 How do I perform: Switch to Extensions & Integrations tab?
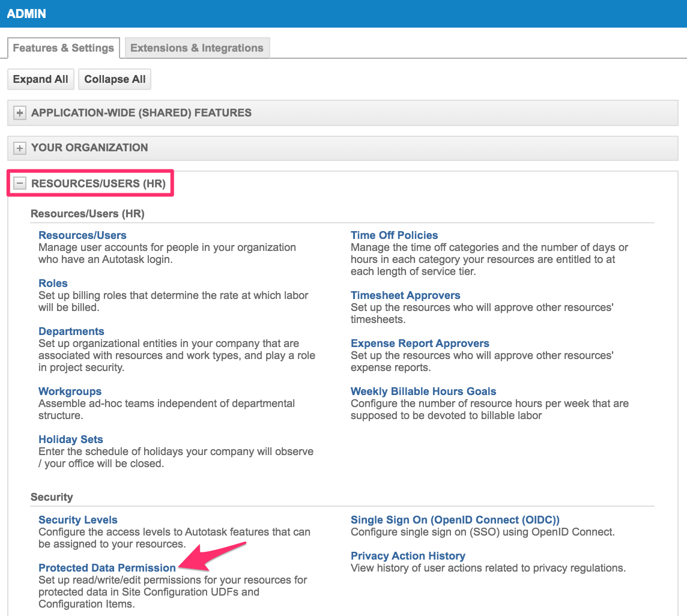pyautogui.click(x=197, y=48)
